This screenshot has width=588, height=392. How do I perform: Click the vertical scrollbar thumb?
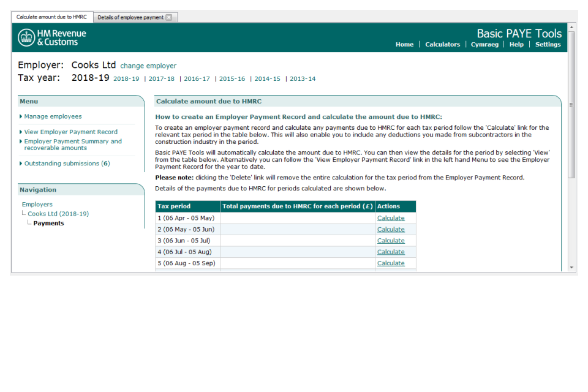pyautogui.click(x=571, y=105)
